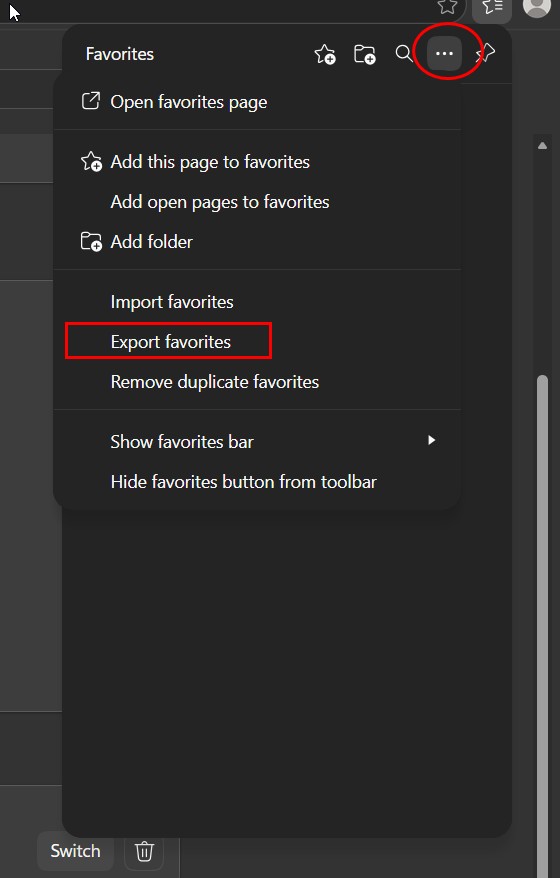Viewport: 560px width, 878px height.
Task: Pin the favorites pane with pin icon
Action: pyautogui.click(x=485, y=54)
